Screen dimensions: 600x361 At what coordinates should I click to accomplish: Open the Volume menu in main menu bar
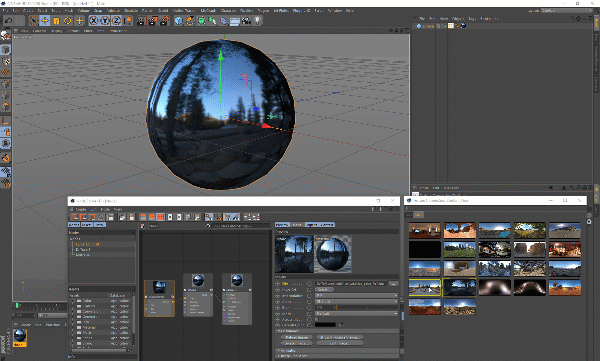83,11
